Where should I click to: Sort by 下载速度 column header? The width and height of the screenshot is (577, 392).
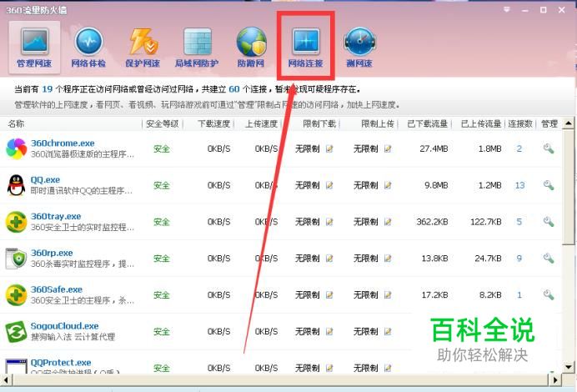click(x=213, y=124)
